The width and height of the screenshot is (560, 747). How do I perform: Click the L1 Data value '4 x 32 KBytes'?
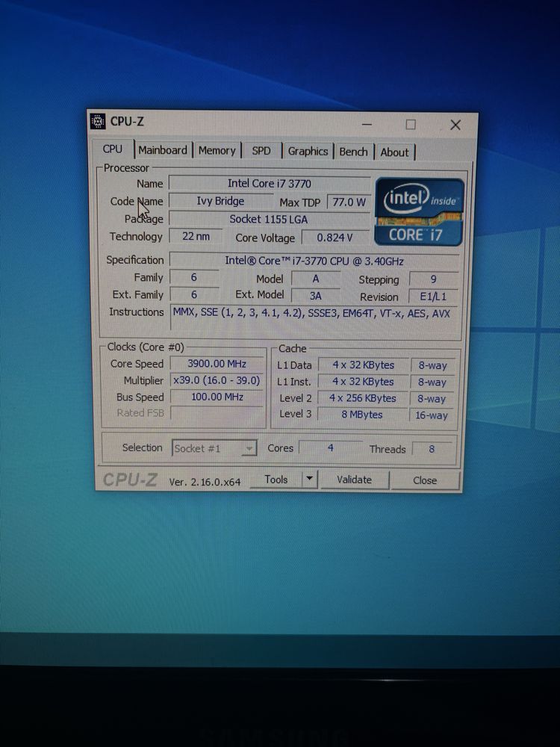pos(364,365)
